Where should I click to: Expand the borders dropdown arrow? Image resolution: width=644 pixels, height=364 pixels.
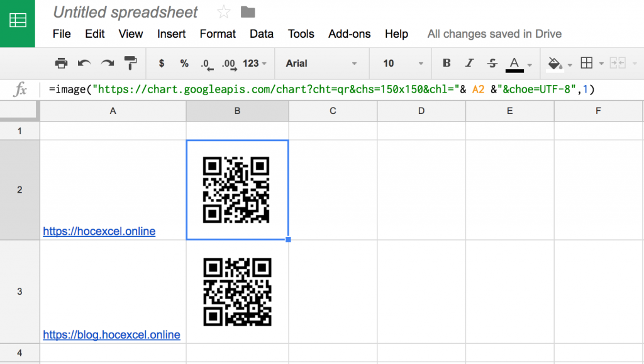[601, 64]
